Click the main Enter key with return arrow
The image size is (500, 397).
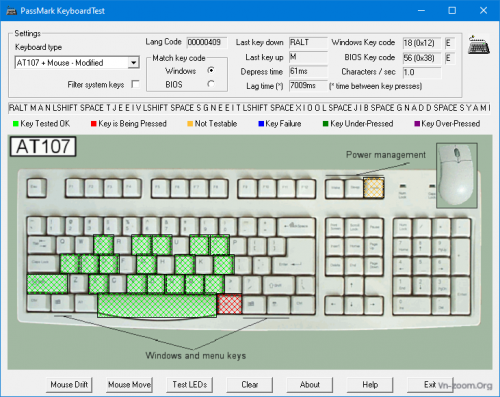294,265
